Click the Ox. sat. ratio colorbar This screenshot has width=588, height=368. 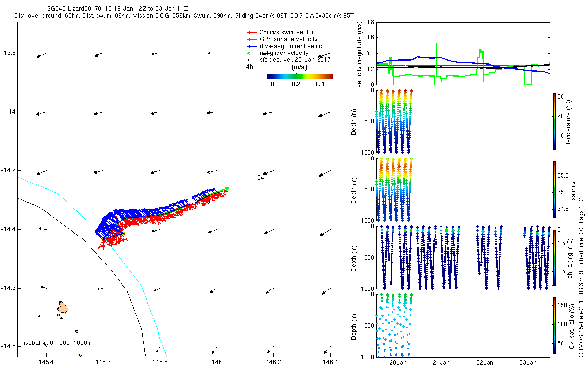(554, 325)
